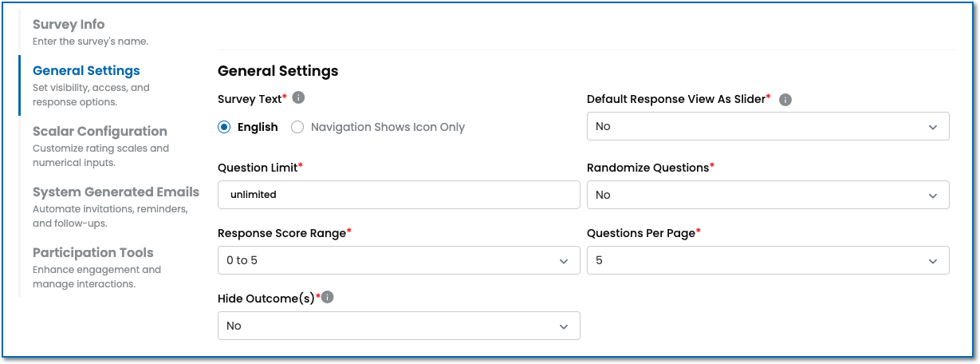Click chevron arrow in Response Score Range field
The height and width of the screenshot is (364, 980).
(564, 261)
